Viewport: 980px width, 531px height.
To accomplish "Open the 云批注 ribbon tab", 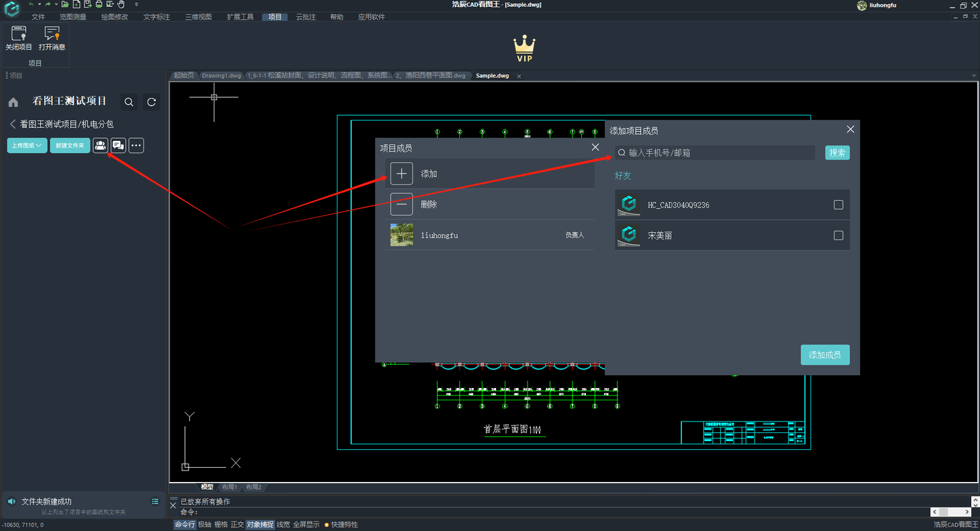I will coord(306,17).
